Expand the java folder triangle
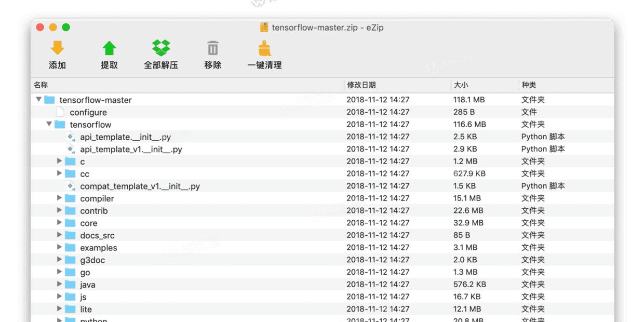This screenshot has width=644, height=322. 60,284
